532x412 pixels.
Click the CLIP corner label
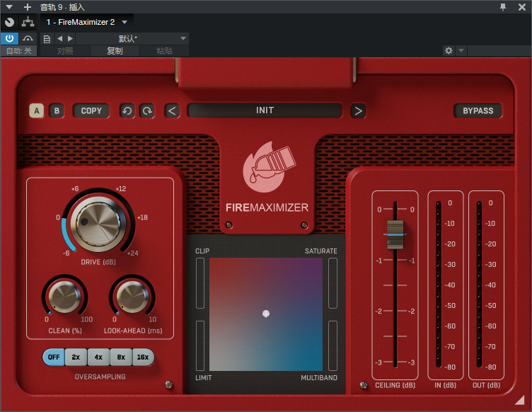202,251
